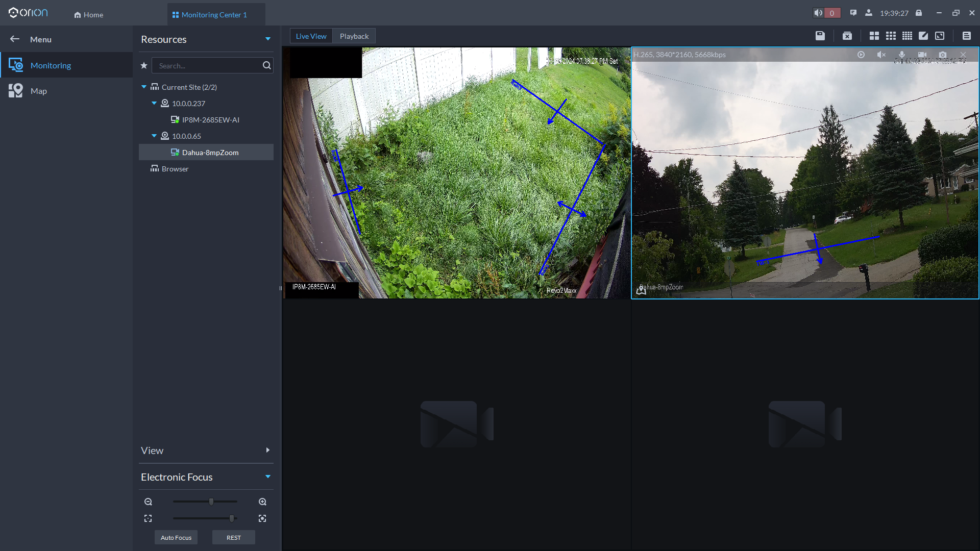The width and height of the screenshot is (980, 551).
Task: Unmute audio on Dahua-8mpZoom video window
Action: (x=881, y=55)
